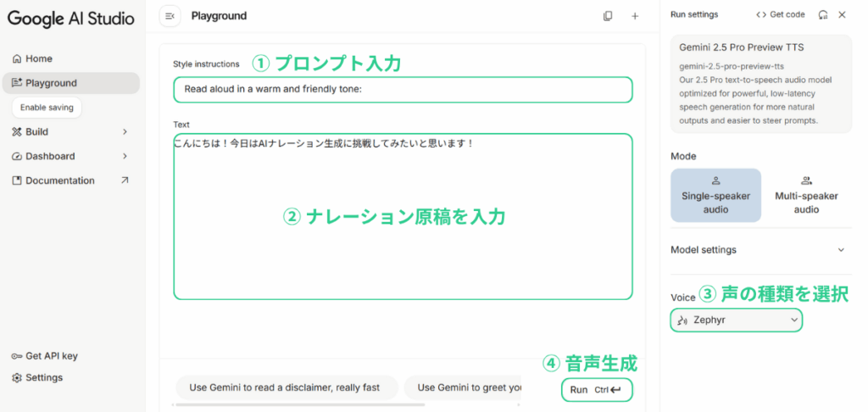Click the voice waveform icon beside Zephyr
868x412 pixels.
point(682,320)
